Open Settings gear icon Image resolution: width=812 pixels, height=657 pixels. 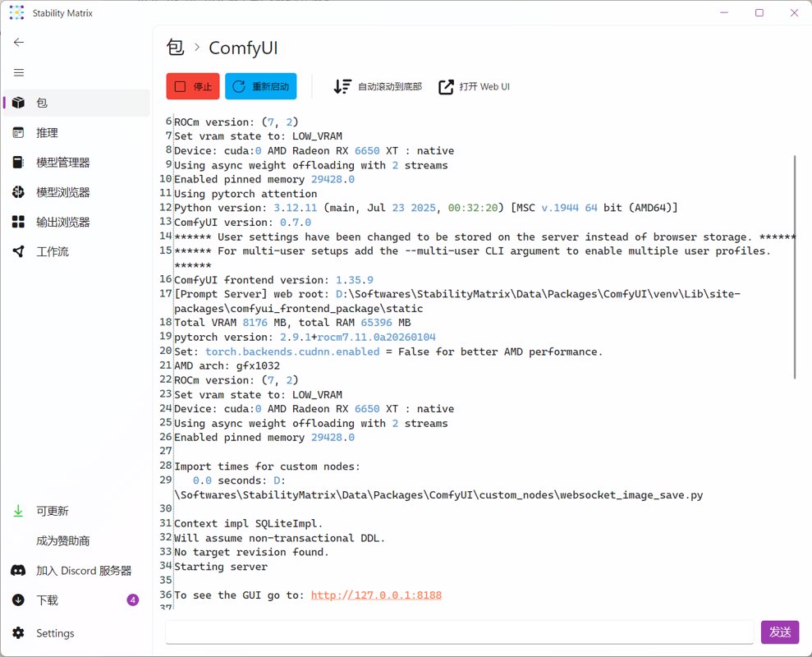(x=18, y=632)
